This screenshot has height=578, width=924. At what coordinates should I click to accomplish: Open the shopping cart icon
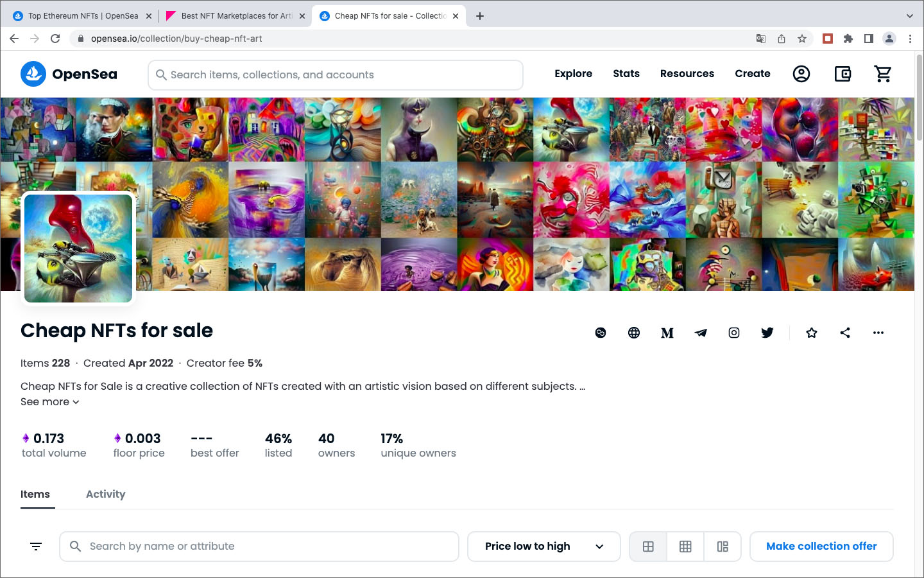(883, 74)
